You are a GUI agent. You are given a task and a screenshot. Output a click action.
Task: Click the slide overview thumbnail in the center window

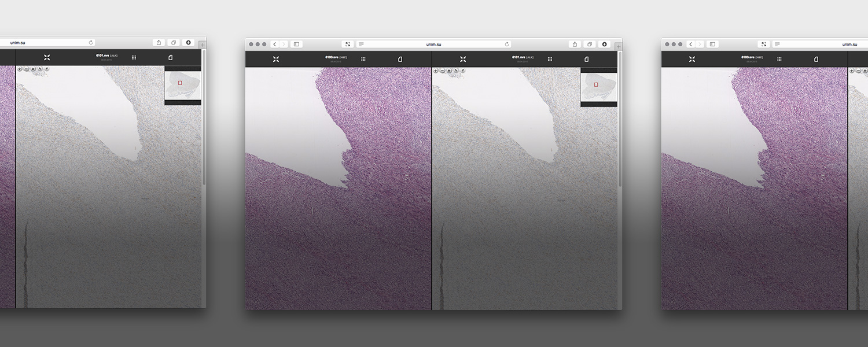(x=599, y=87)
